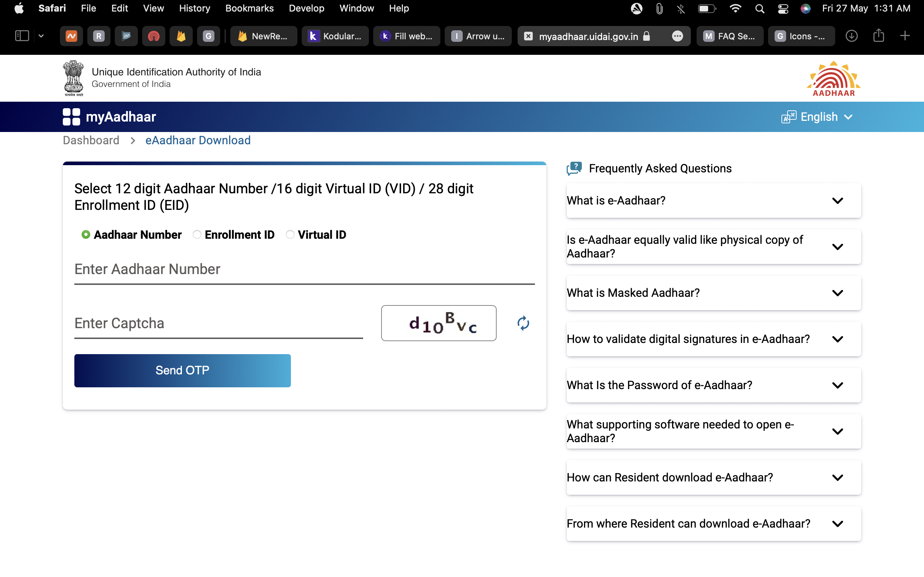Click the Safari share icon
The width and height of the screenshot is (924, 577).
(x=879, y=36)
